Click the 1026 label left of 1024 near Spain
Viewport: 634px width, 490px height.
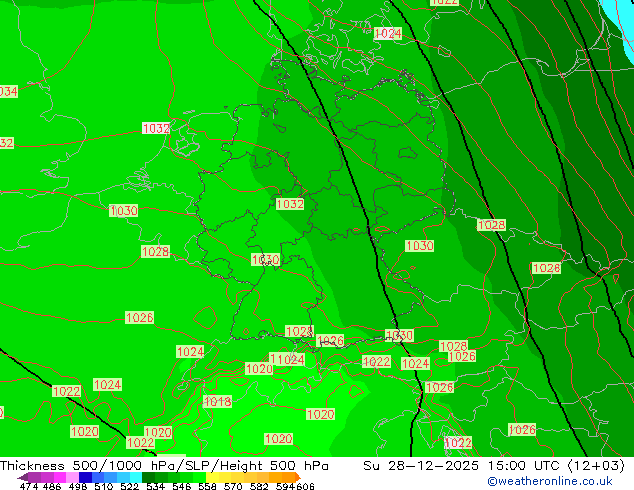[x=139, y=317]
